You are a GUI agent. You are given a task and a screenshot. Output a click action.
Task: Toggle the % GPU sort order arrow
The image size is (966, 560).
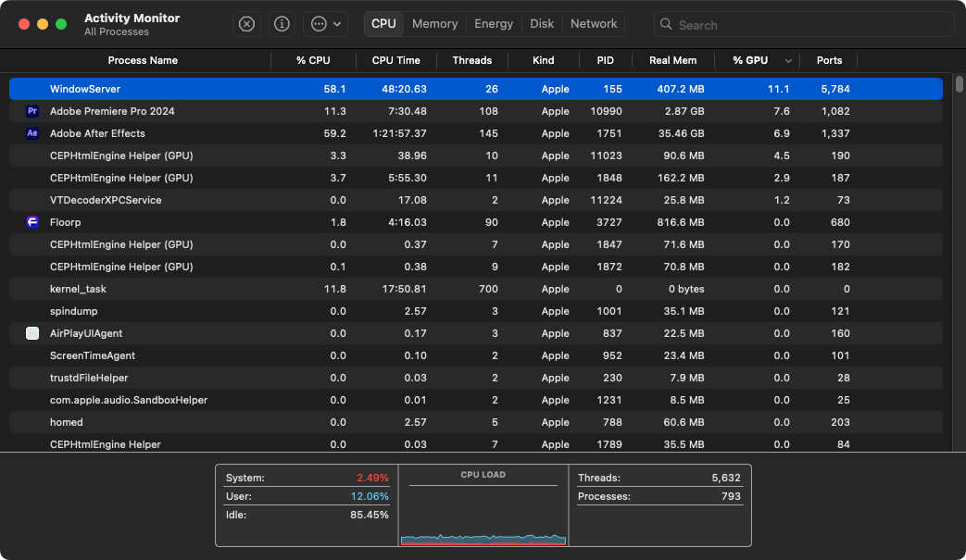788,61
